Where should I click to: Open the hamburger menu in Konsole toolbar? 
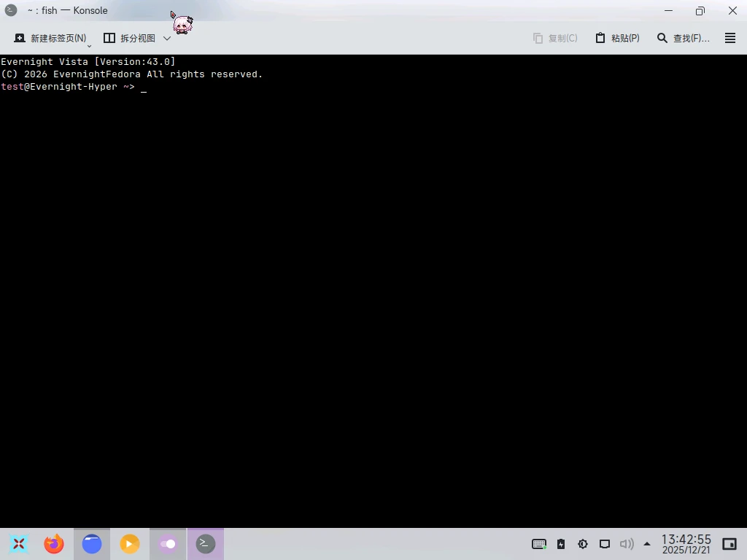729,38
